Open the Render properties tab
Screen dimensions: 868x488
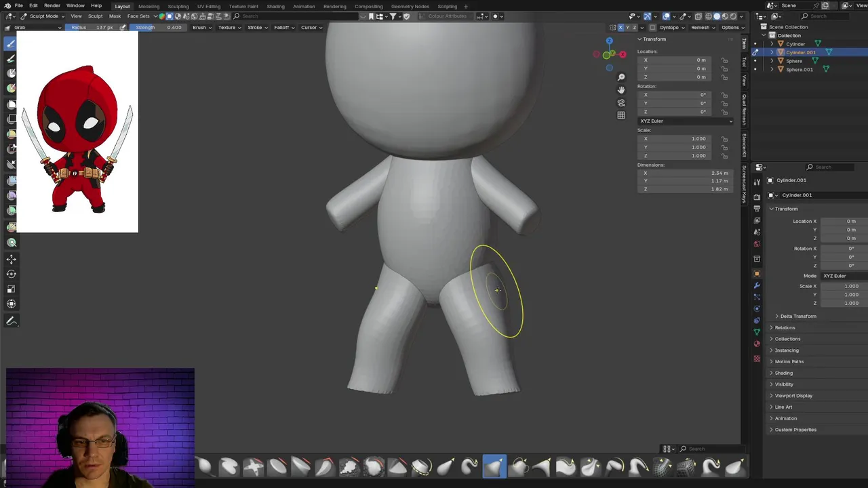[x=757, y=197]
